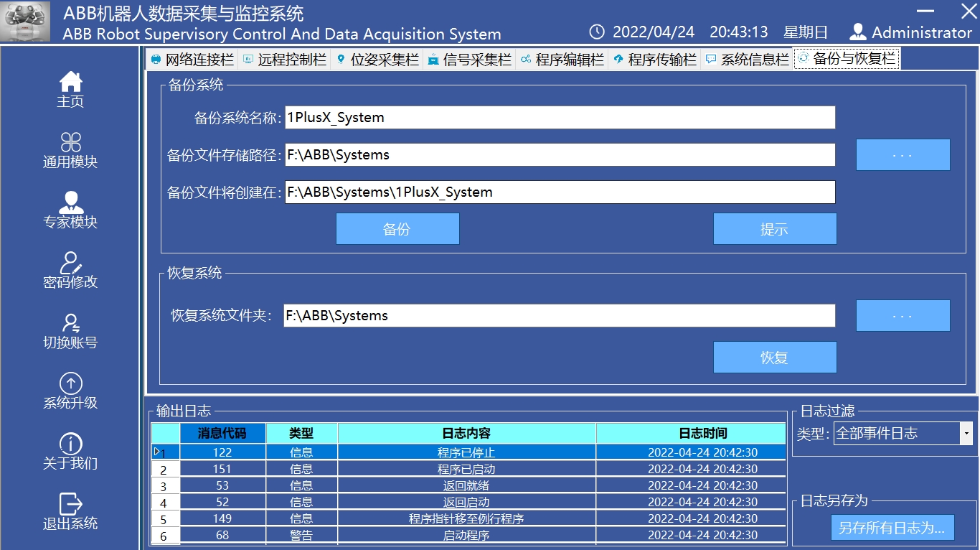The width and height of the screenshot is (980, 550).
Task: Open the 专家模块 expert module
Action: click(x=70, y=210)
